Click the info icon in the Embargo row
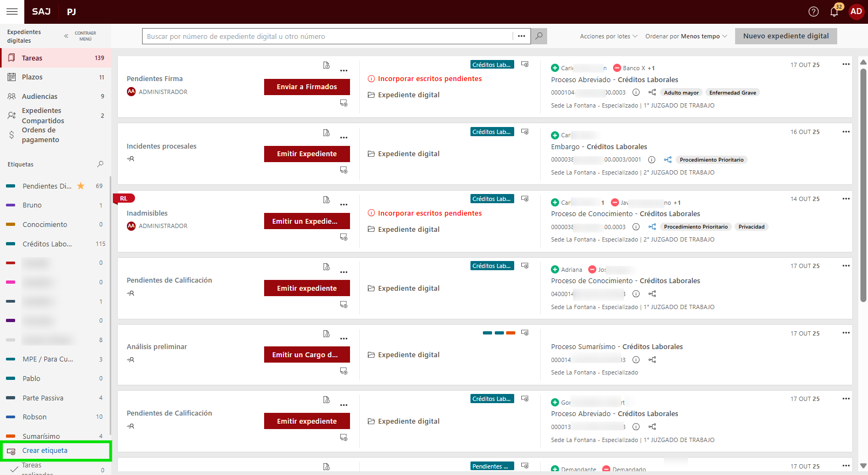This screenshot has width=868, height=475. click(651, 160)
